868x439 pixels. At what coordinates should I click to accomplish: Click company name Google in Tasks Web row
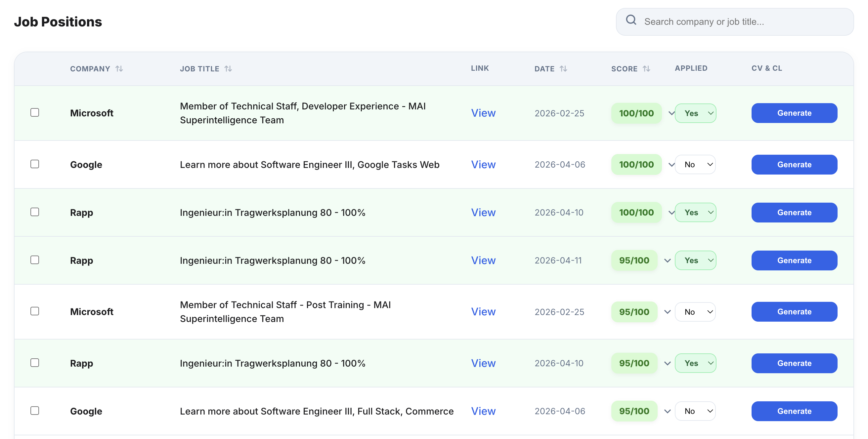pos(86,165)
